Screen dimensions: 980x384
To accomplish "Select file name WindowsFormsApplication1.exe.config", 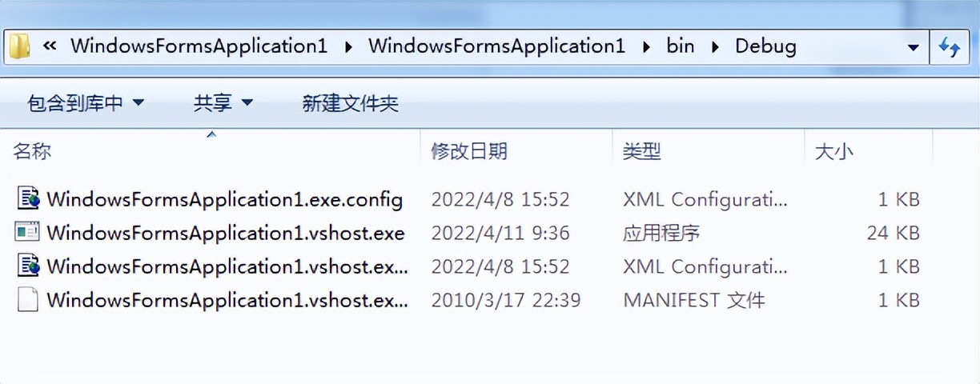I will (x=224, y=199).
